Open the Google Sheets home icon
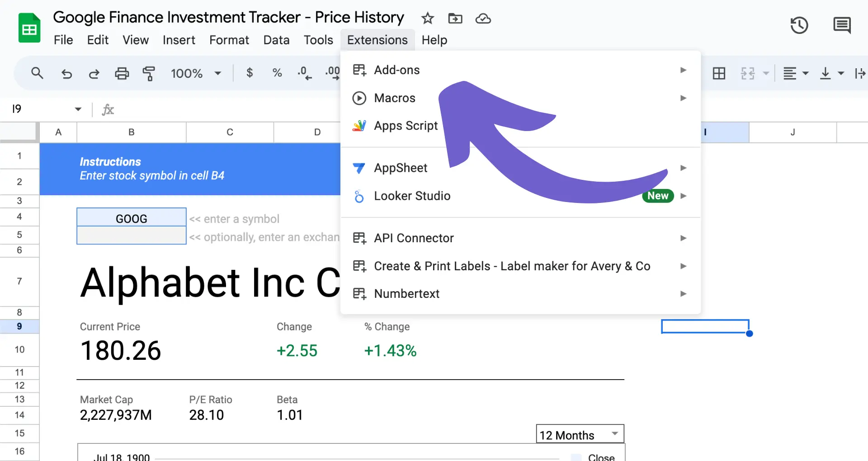Viewport: 868px width, 461px height. 29,28
